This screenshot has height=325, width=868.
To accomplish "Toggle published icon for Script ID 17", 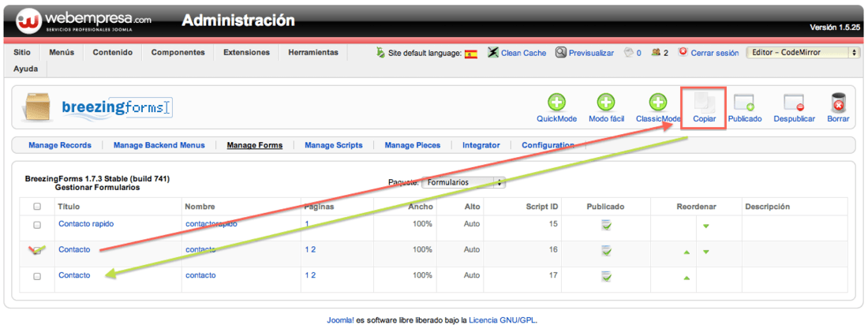I will pyautogui.click(x=606, y=275).
